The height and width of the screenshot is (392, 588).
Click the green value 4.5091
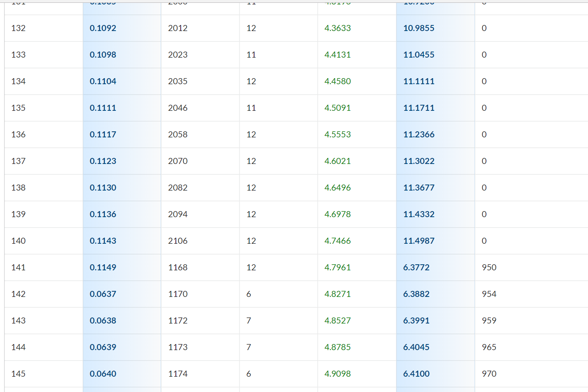point(338,108)
